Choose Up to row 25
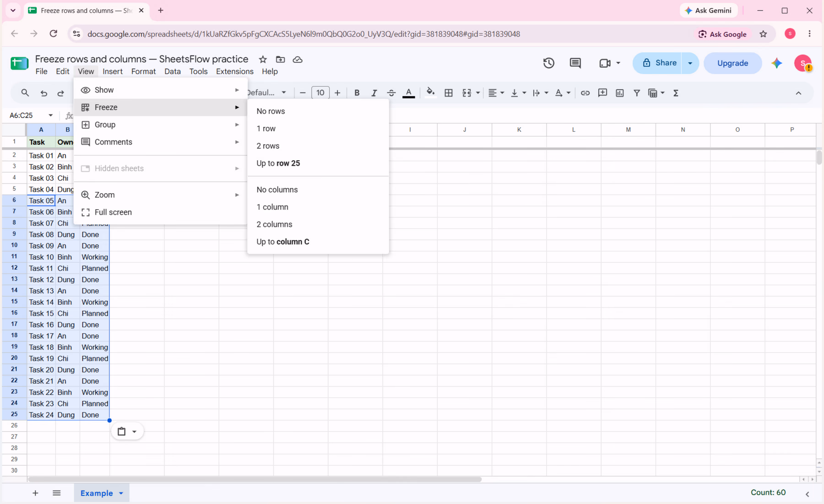824x504 pixels. [x=318, y=163]
